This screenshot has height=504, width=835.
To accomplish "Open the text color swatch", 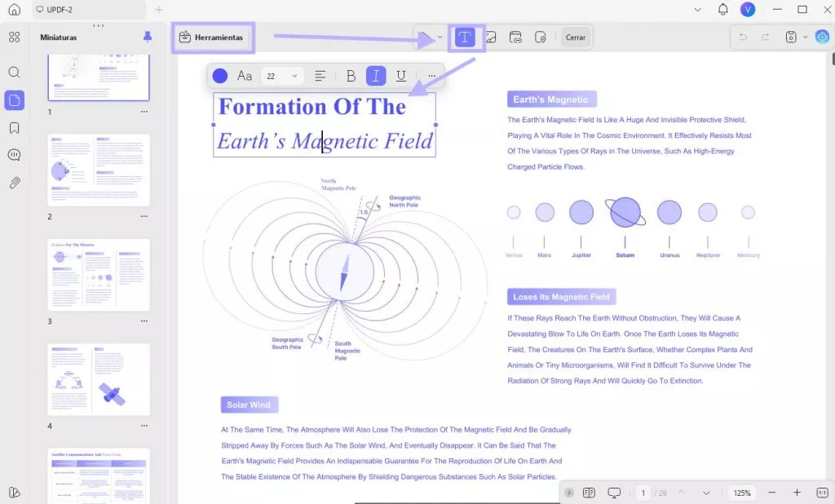I will 220,76.
